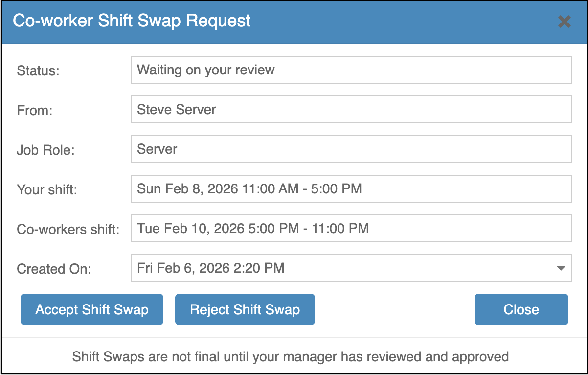Click the Status label
The height and width of the screenshot is (375, 588).
tap(38, 71)
